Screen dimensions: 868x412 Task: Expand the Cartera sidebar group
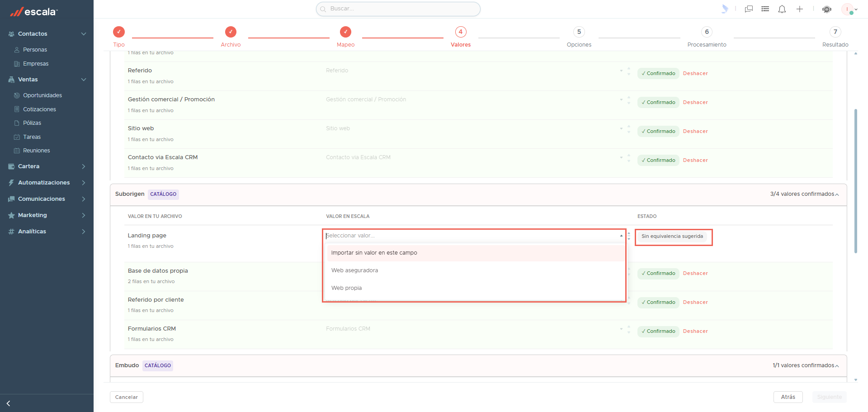pos(84,166)
